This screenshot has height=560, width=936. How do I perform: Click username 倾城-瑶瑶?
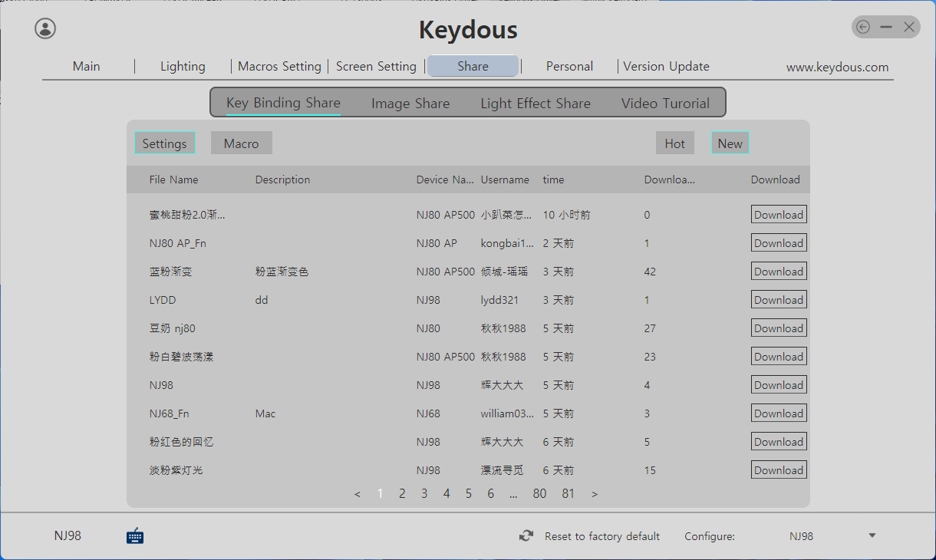pyautogui.click(x=504, y=272)
